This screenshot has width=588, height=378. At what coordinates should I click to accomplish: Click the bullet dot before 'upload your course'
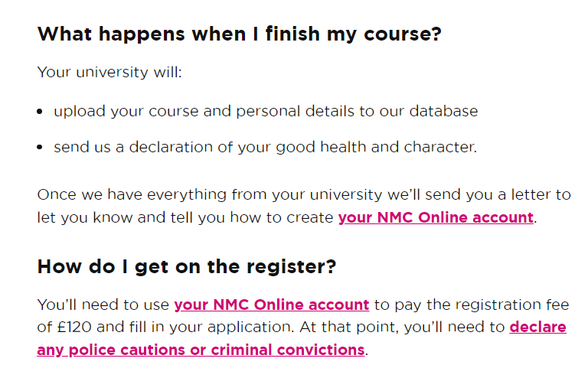click(40, 112)
